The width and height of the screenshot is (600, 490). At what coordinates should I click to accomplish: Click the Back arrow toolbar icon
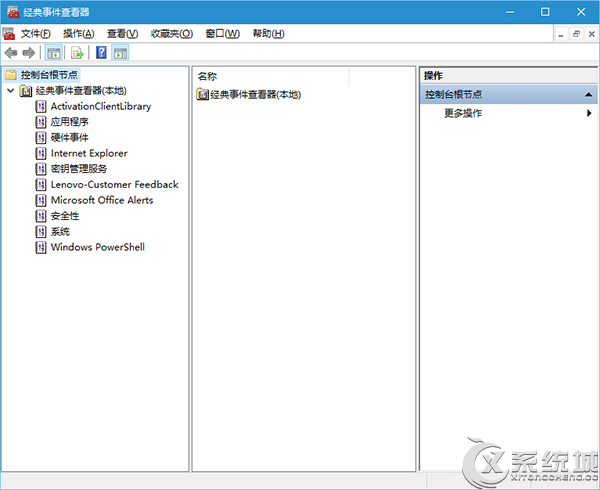[x=11, y=53]
